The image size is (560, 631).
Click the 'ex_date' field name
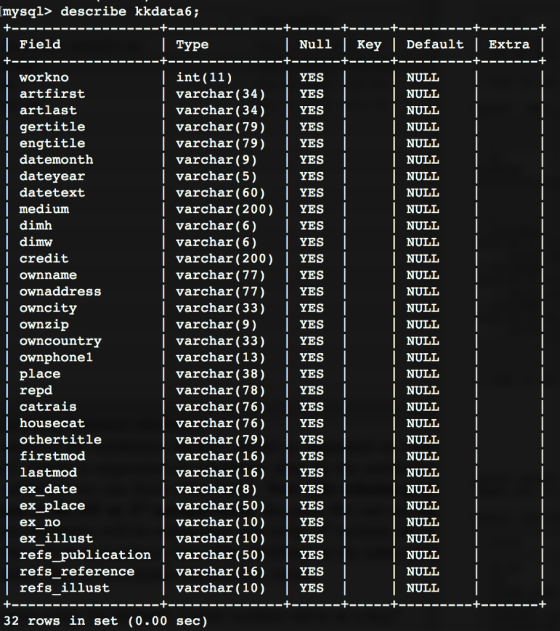(48, 490)
